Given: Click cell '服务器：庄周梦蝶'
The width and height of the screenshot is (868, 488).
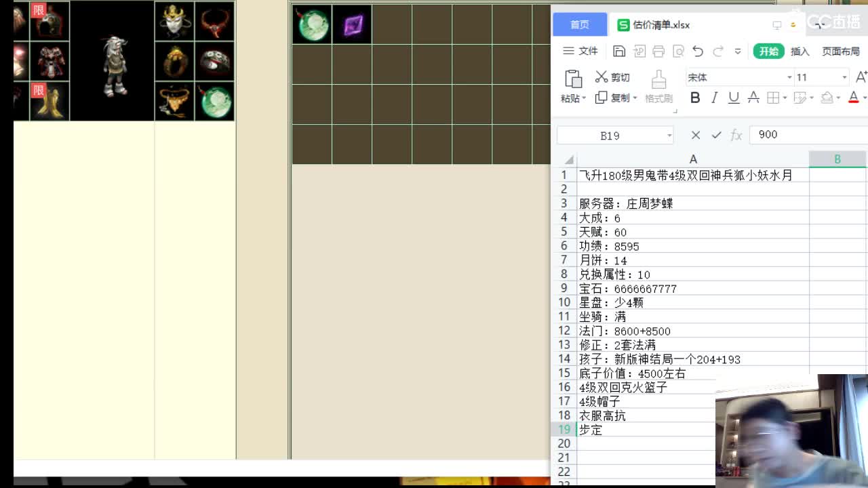Looking at the screenshot, I should pos(693,203).
